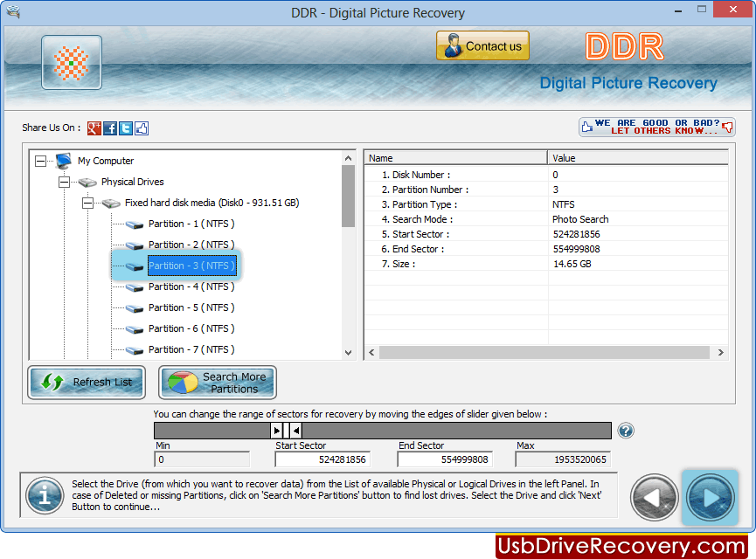Click 'Photo Search' value cell
756x559 pixels.
click(580, 219)
